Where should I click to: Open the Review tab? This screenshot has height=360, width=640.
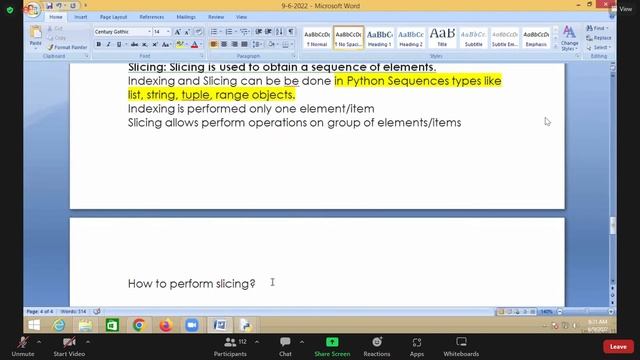216,17
